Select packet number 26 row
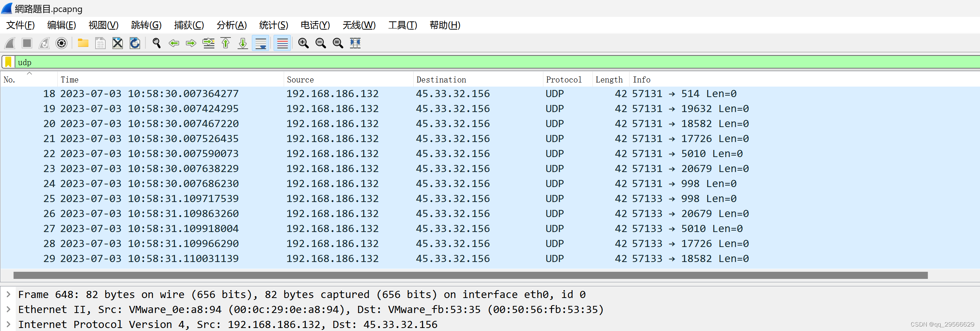The image size is (980, 331). pyautogui.click(x=490, y=214)
